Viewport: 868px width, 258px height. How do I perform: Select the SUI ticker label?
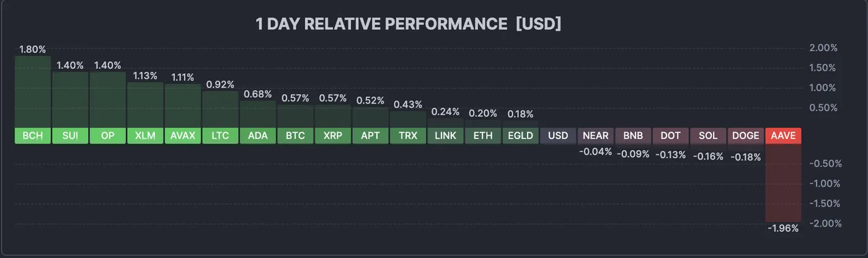pyautogui.click(x=70, y=136)
